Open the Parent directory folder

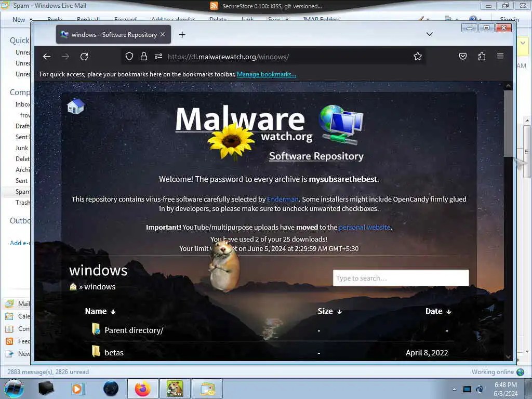tap(134, 330)
